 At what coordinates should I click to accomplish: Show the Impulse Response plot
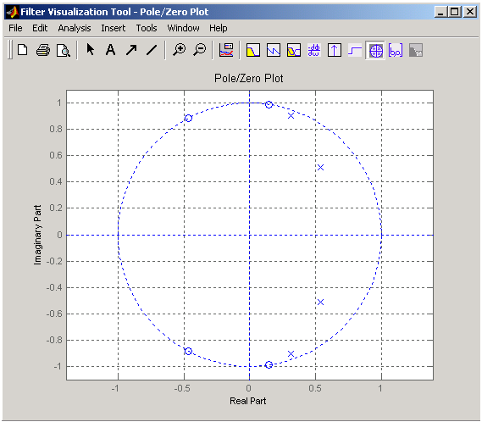pyautogui.click(x=335, y=51)
